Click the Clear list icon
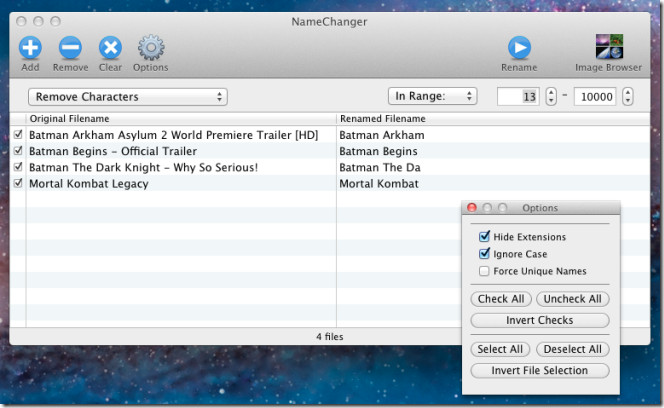The width and height of the screenshot is (664, 408). pos(110,47)
